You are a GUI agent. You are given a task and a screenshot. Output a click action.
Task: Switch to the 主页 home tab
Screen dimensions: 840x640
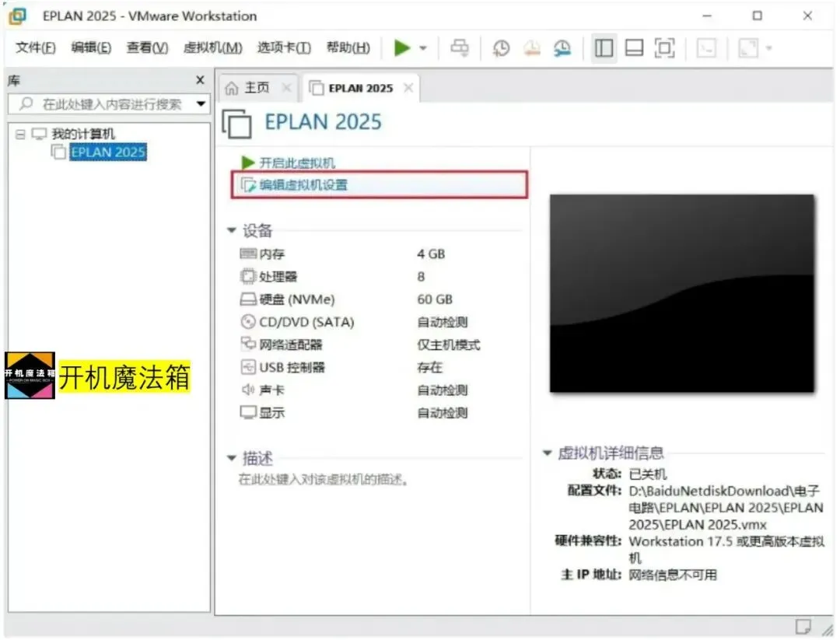(x=257, y=87)
